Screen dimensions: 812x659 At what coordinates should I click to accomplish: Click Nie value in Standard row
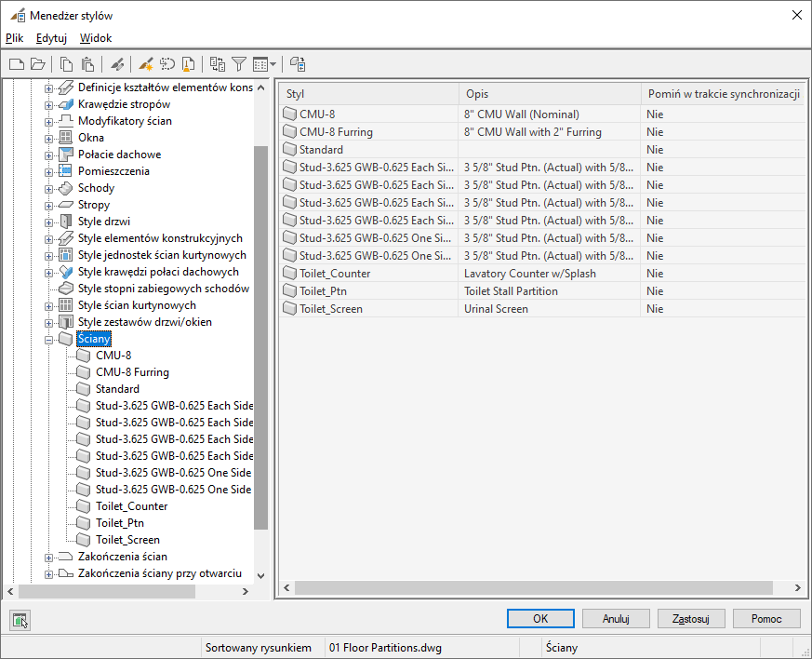[x=655, y=150]
